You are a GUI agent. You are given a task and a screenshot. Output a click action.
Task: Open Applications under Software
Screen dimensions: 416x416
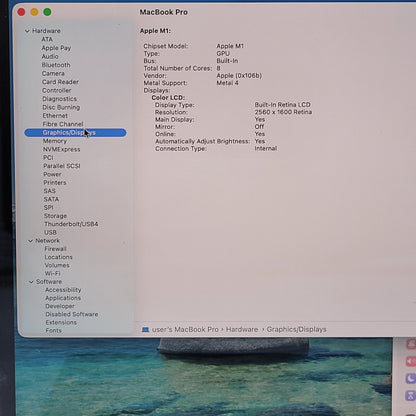pos(63,298)
